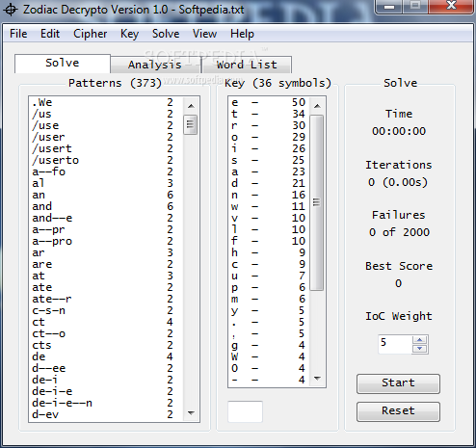Select the '/us' pattern row
Screen dimensions: 476x448
106,114
